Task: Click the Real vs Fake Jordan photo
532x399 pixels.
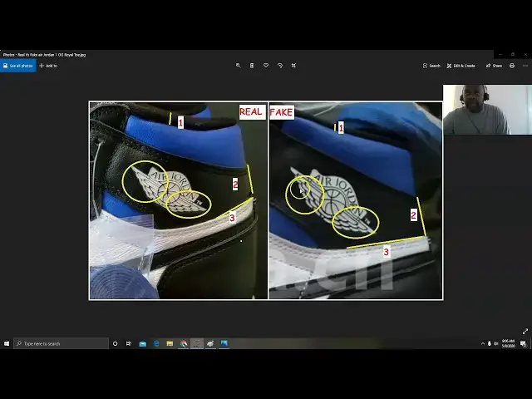Action: coord(266,200)
